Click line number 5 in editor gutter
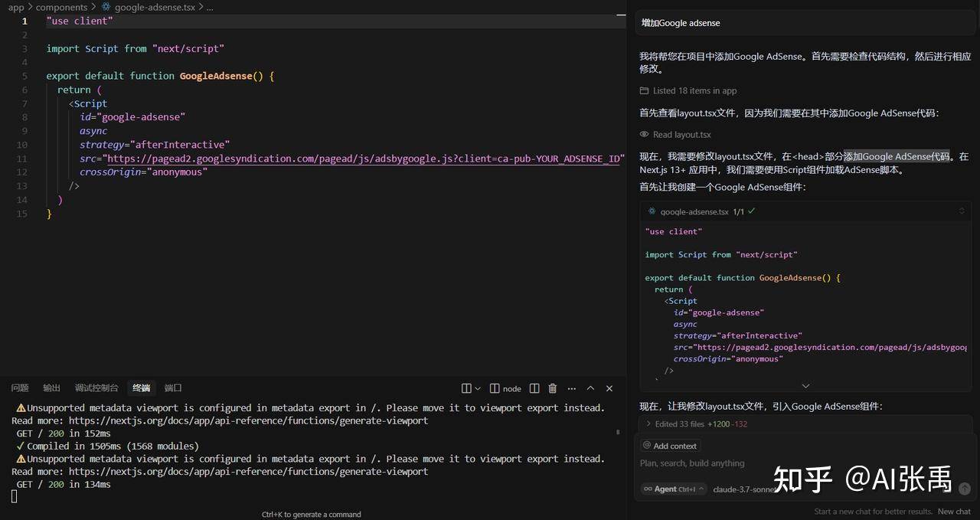This screenshot has height=520, width=980. click(x=24, y=76)
